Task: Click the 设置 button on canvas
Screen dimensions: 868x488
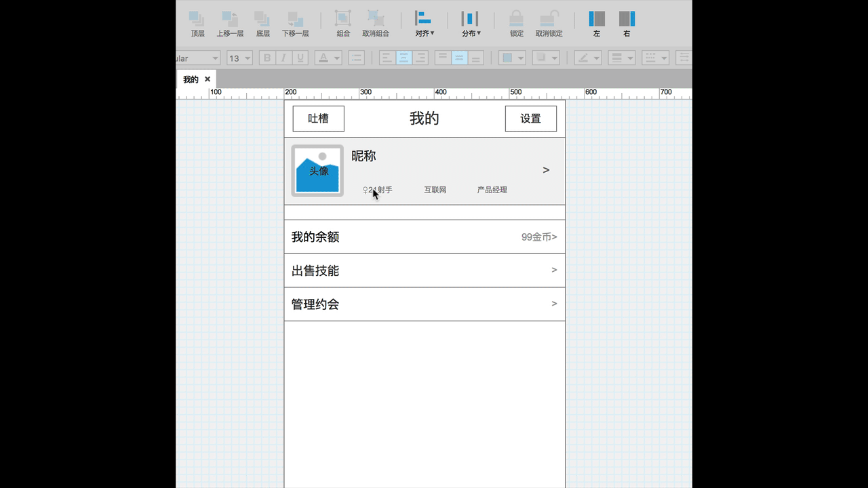Action: (x=530, y=119)
